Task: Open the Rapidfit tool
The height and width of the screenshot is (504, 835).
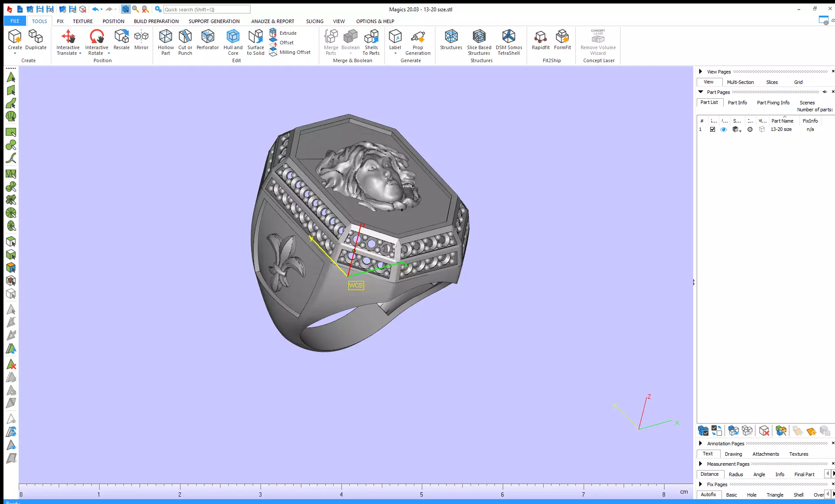Action: click(541, 40)
